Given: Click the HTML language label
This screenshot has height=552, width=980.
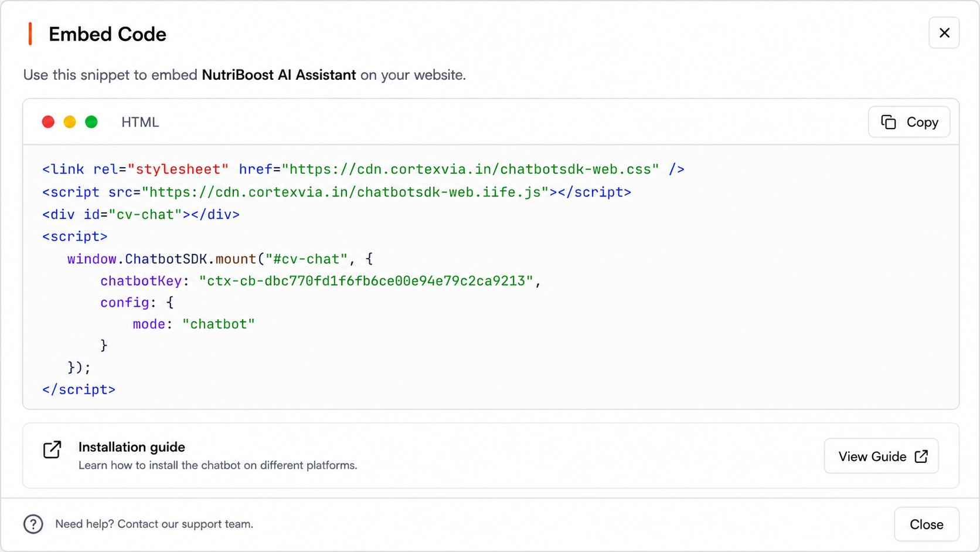Looking at the screenshot, I should [140, 122].
